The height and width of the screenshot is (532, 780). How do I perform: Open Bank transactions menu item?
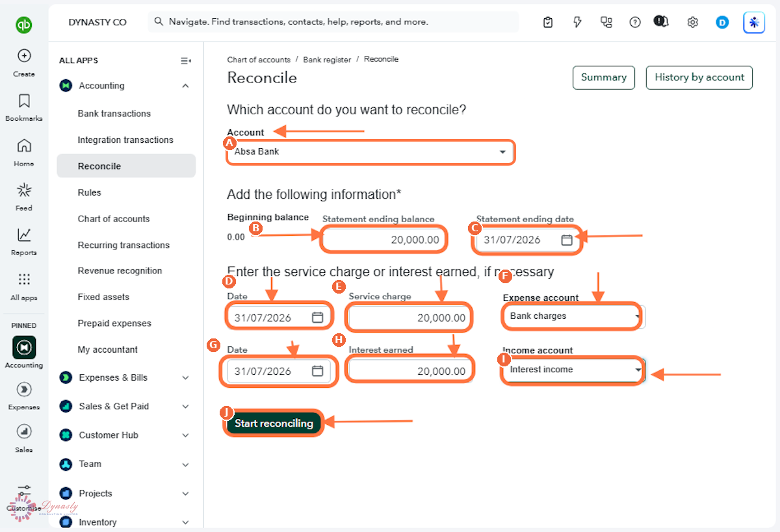pos(114,114)
